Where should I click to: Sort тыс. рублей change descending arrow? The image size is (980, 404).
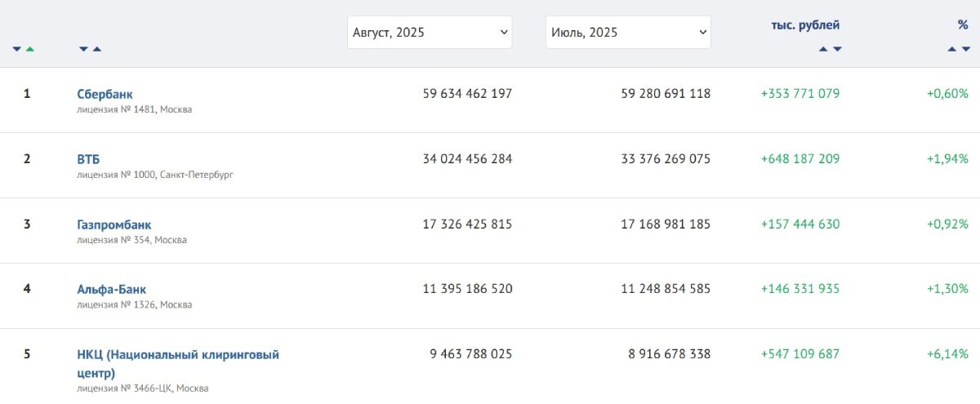click(x=837, y=49)
